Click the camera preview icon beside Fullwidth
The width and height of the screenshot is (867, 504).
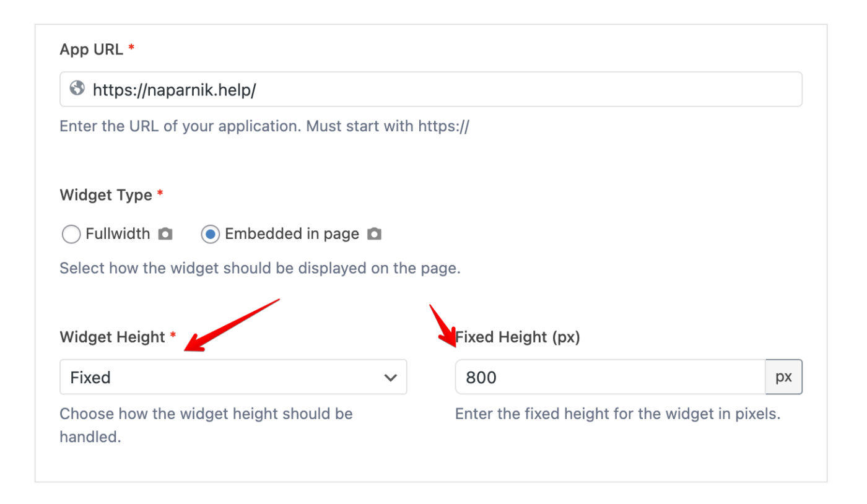click(165, 234)
